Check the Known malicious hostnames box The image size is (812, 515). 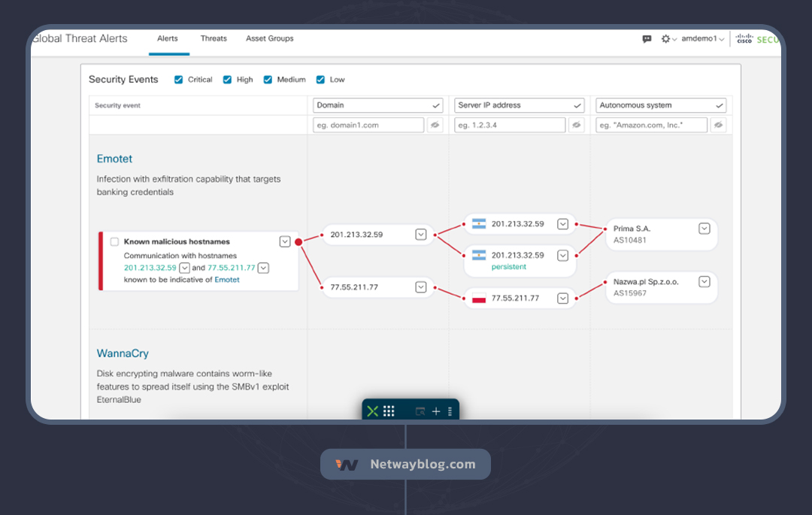[x=114, y=242]
